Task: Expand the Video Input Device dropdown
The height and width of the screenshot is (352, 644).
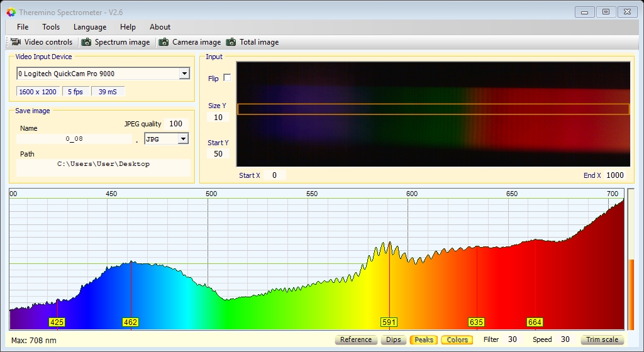Action: coord(184,74)
